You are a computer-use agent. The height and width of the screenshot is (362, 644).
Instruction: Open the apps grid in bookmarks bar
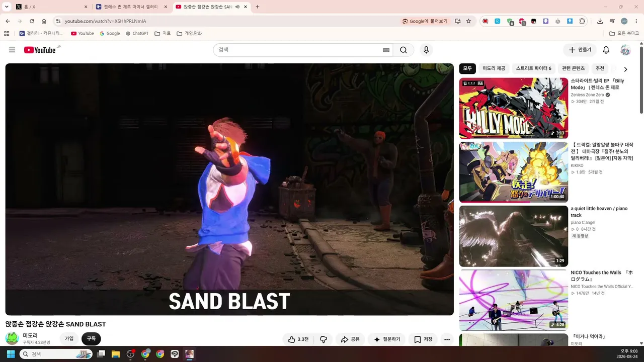coord(7,33)
